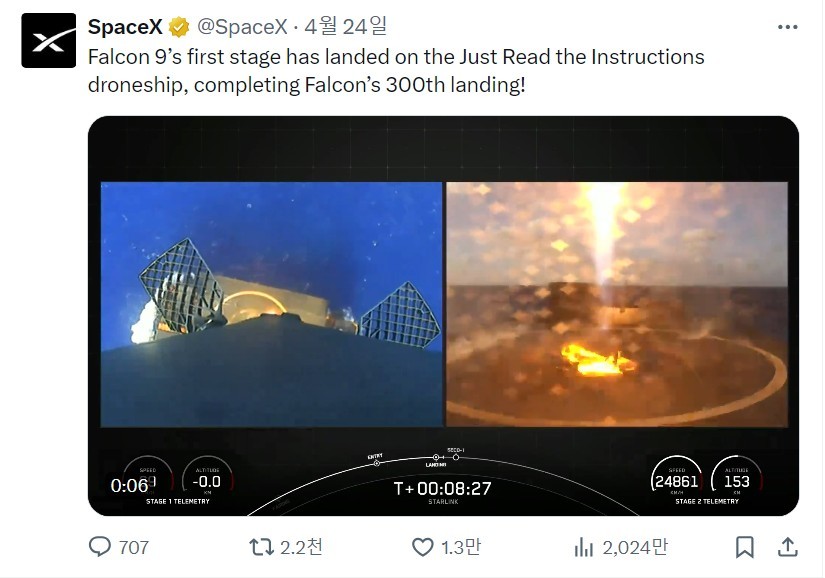Click the 707 reply count
The width and height of the screenshot is (825, 578).
coord(134,547)
